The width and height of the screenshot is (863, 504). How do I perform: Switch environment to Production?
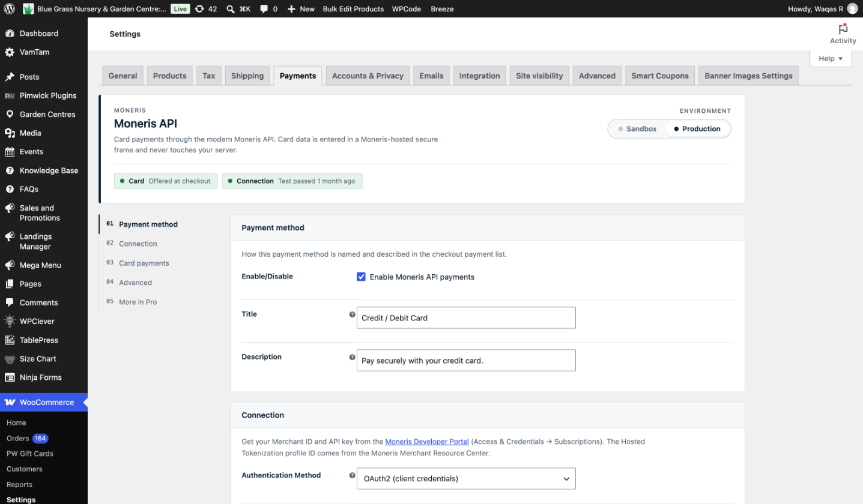point(697,129)
